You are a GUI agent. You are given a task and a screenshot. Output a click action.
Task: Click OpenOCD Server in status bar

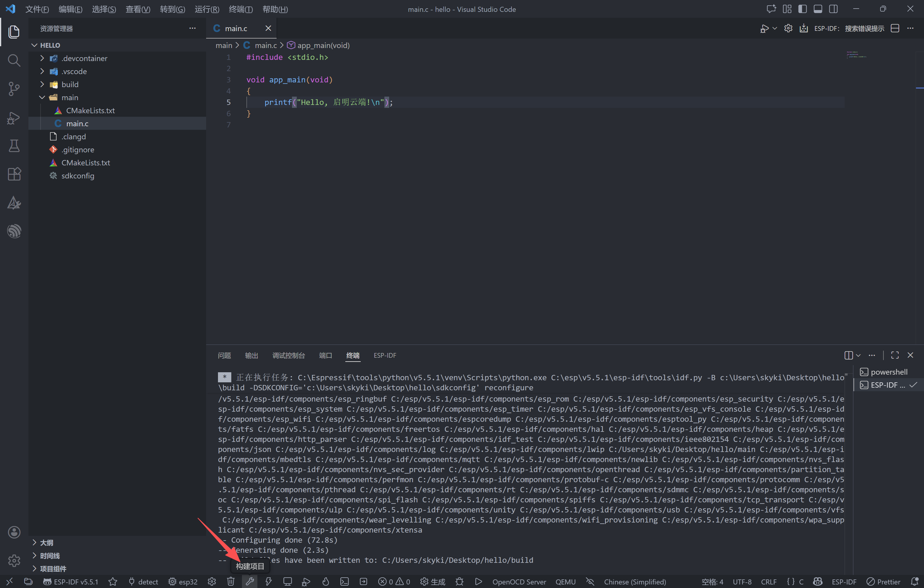tap(519, 581)
